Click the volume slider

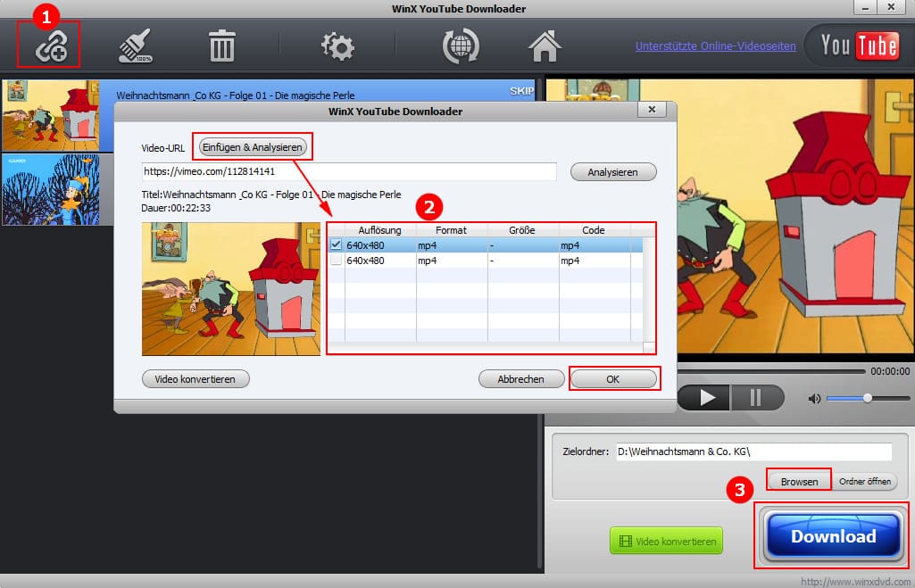(868, 399)
